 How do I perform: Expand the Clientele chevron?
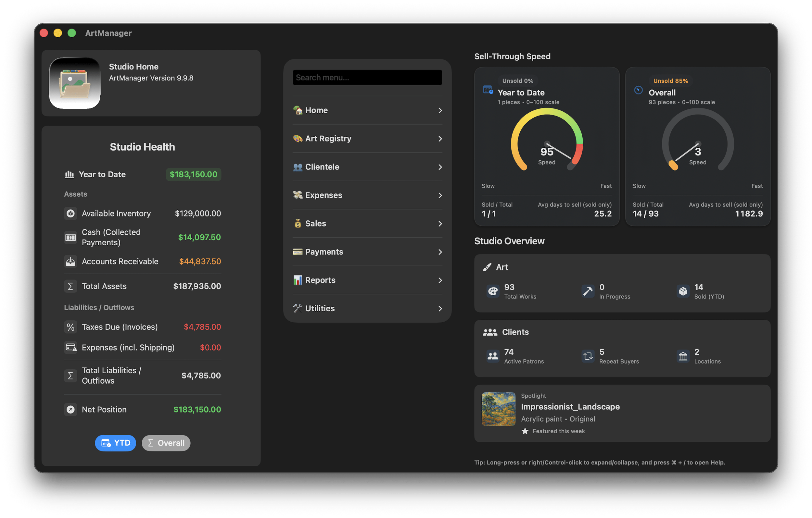pyautogui.click(x=440, y=167)
